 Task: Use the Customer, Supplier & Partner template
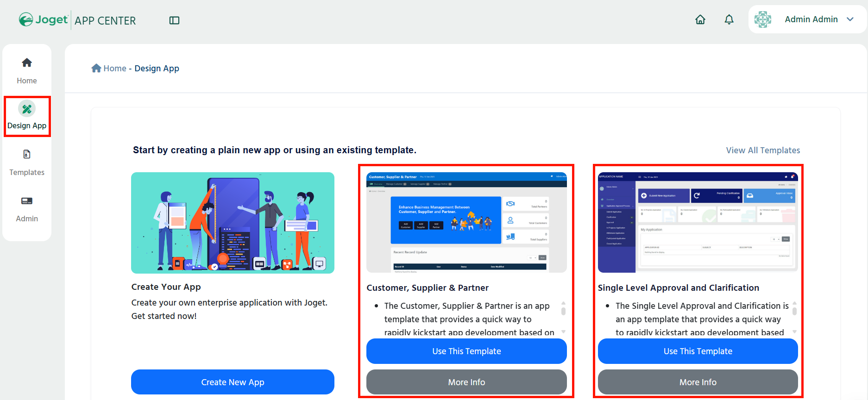(466, 351)
